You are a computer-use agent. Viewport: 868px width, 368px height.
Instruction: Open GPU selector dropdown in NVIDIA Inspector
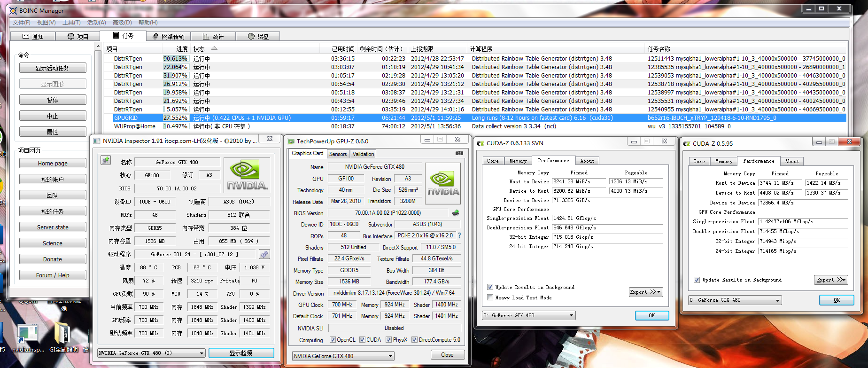(151, 353)
